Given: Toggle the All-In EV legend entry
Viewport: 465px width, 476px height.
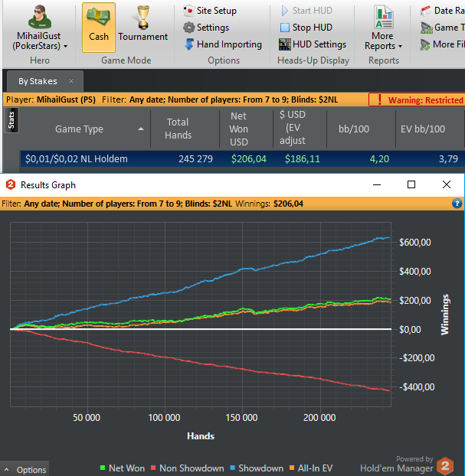Looking at the screenshot, I should [x=311, y=468].
